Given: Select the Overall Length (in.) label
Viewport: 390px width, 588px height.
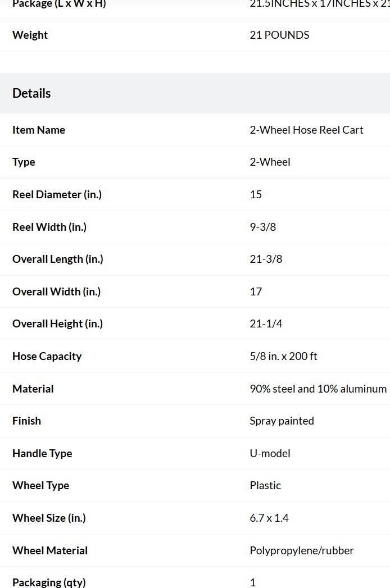Looking at the screenshot, I should 58,259.
